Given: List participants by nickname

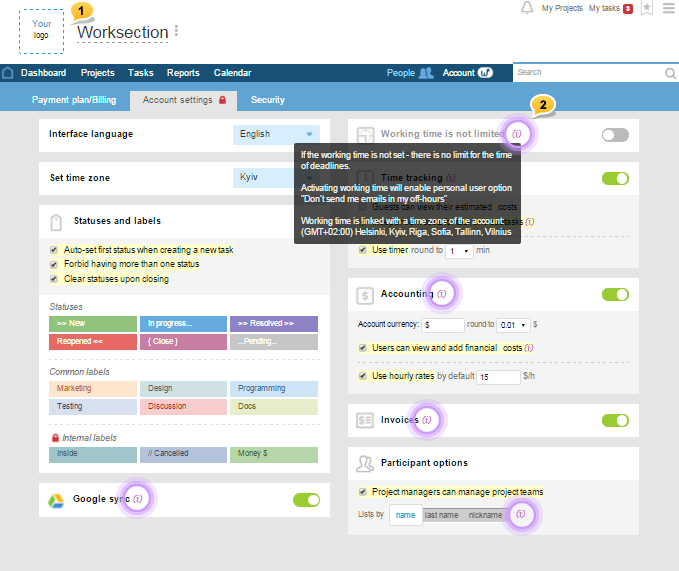Looking at the screenshot, I should 485,515.
